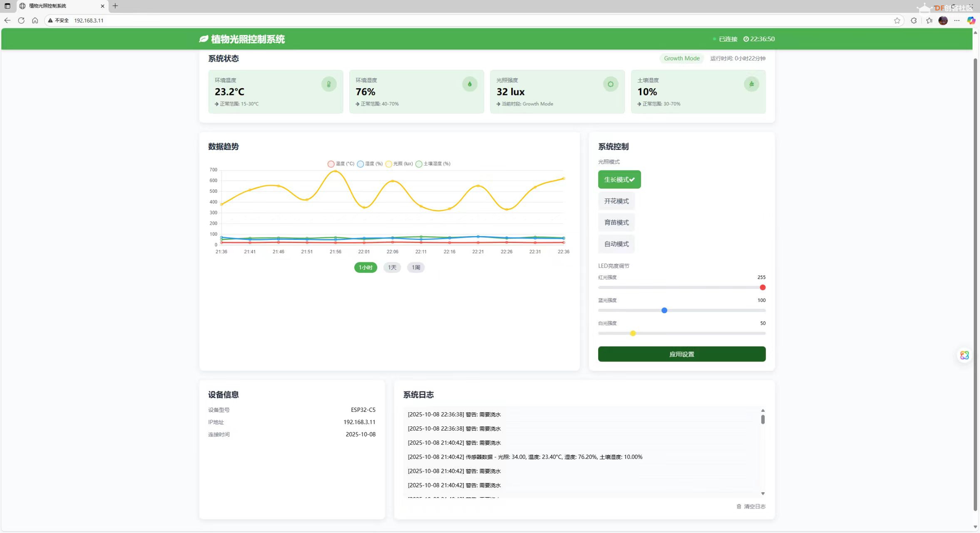Toggle the 土壤湿度 (%) legend series

(433, 164)
